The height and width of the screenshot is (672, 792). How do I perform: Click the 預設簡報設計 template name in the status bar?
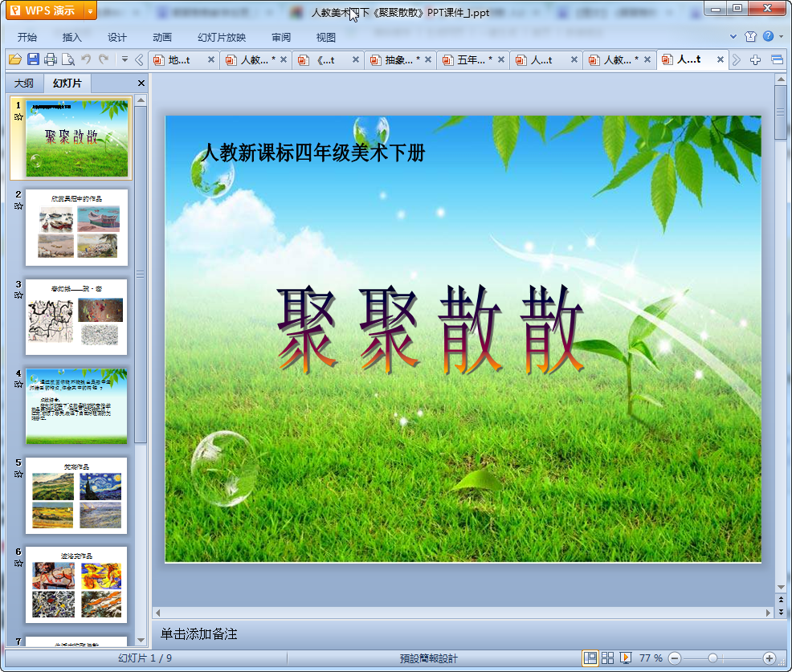coord(428,658)
